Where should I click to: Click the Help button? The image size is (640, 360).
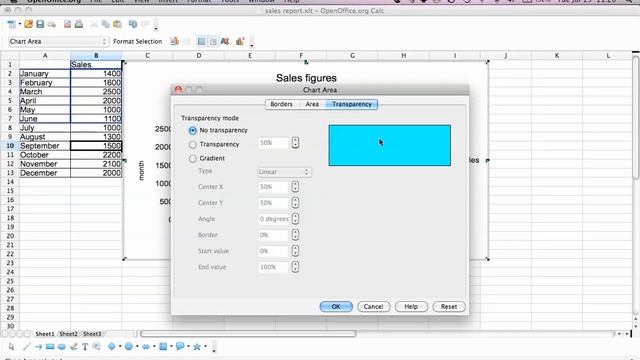coord(411,307)
